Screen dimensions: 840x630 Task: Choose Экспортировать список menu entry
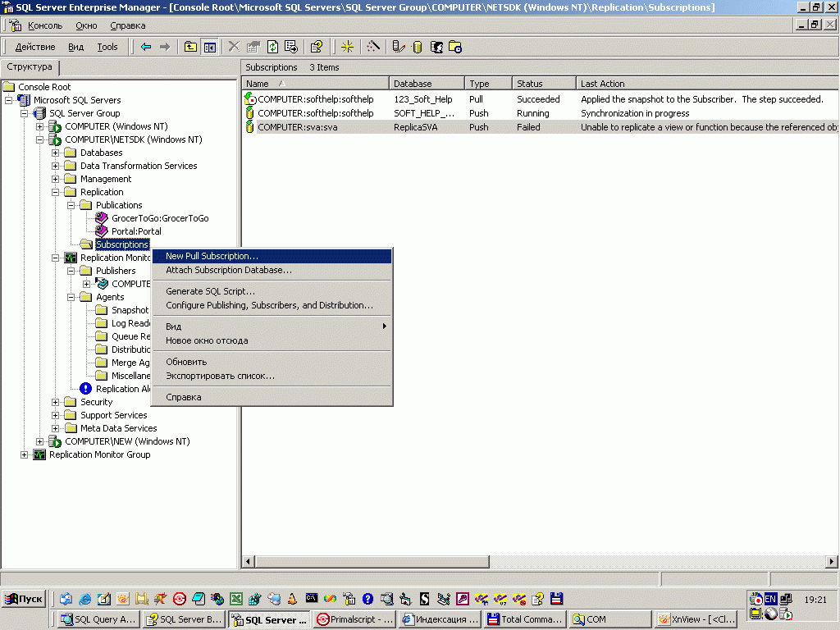point(272,376)
